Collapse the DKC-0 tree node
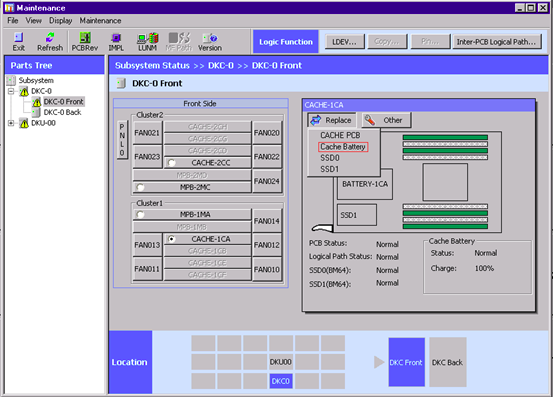The width and height of the screenshot is (553, 397). [x=11, y=91]
